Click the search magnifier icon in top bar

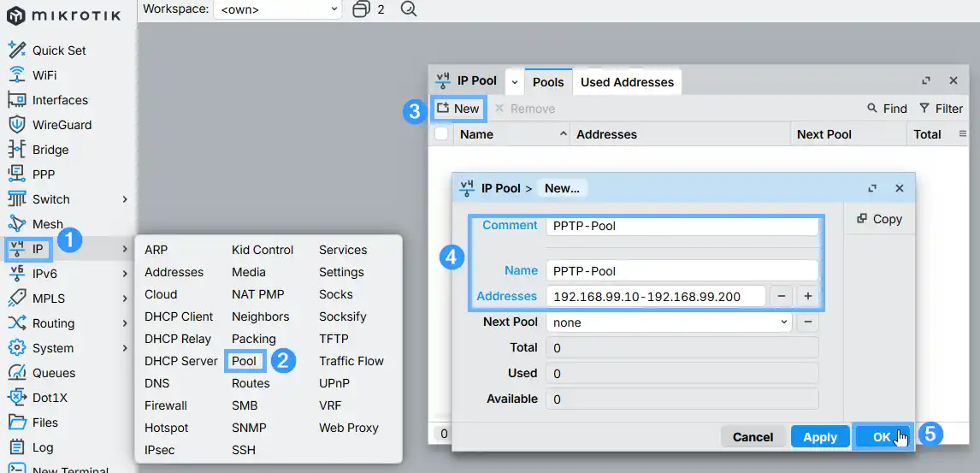click(x=409, y=9)
